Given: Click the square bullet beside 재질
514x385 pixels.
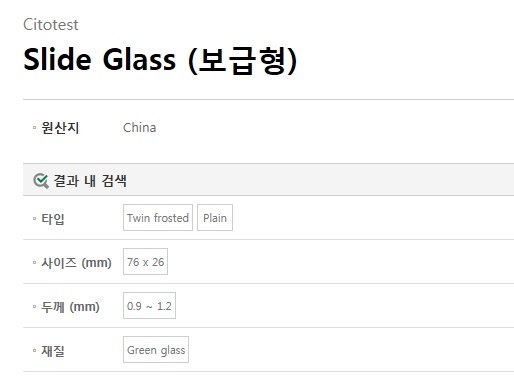Looking at the screenshot, I should pos(34,351).
